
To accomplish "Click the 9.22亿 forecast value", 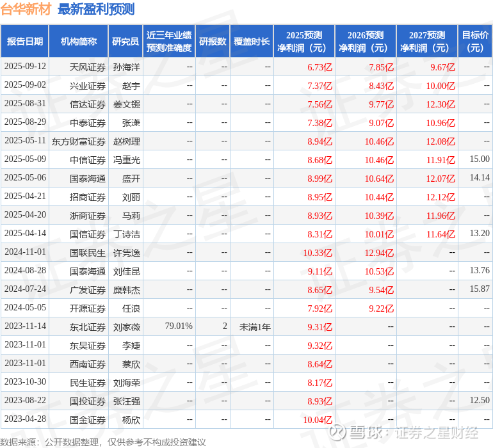I will click(381, 308).
